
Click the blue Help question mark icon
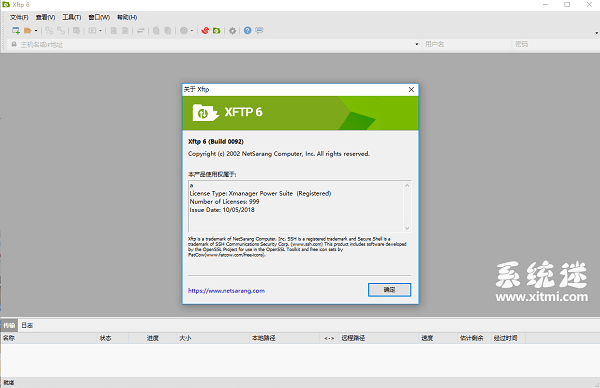[248, 30]
